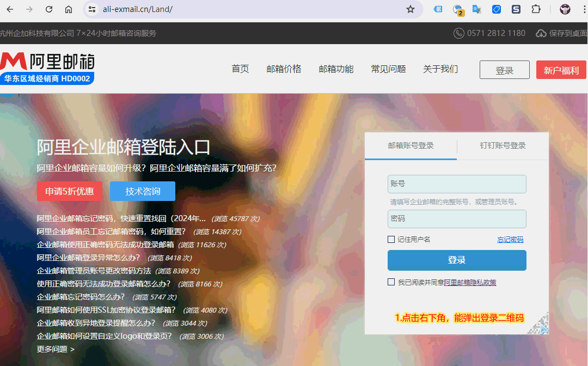Open the 邮箱价格 menu item
The width and height of the screenshot is (588, 366).
tap(284, 69)
